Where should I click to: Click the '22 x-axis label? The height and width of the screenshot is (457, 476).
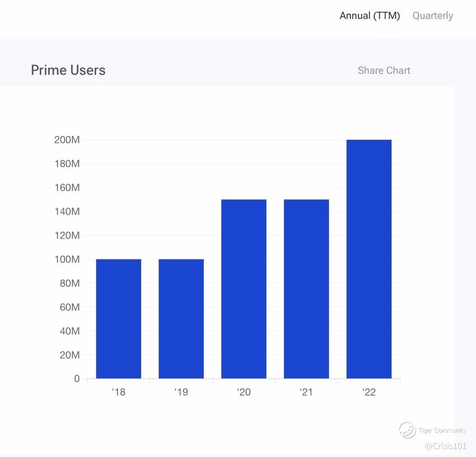(x=369, y=392)
